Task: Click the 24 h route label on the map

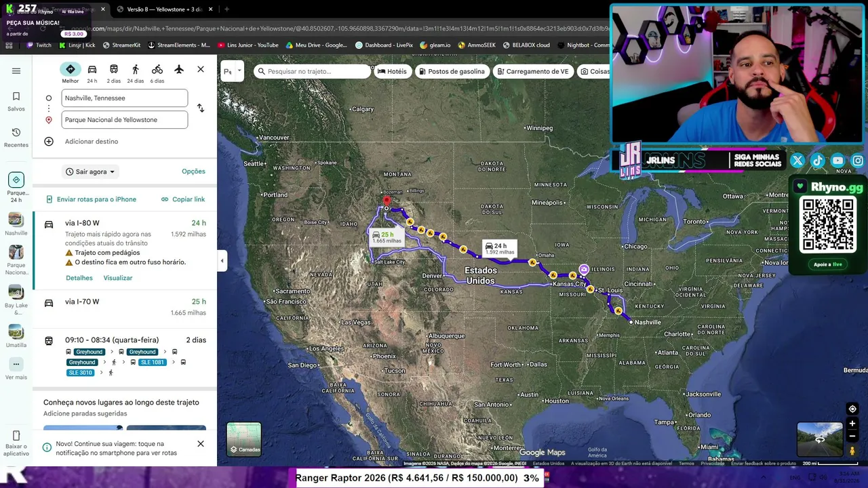Action: 500,248
